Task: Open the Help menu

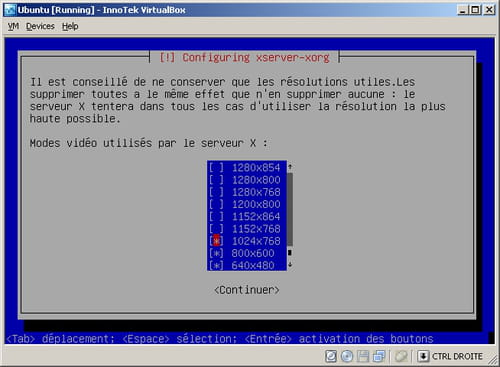Action: (70, 26)
